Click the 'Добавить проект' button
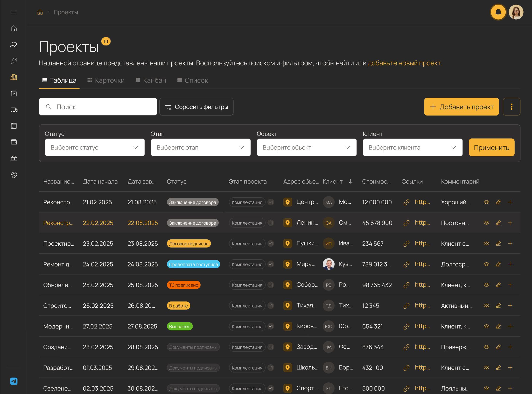532x394 pixels. (461, 107)
